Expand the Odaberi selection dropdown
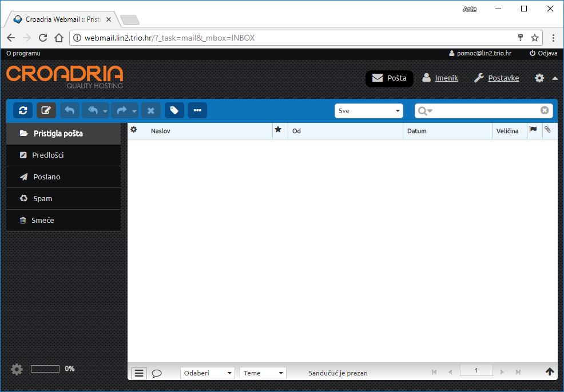 207,373
